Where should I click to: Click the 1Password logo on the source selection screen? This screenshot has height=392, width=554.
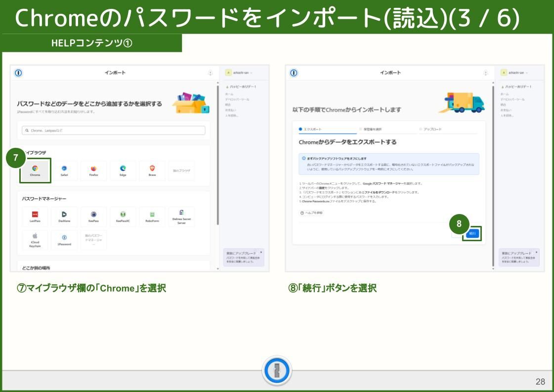pos(18,73)
